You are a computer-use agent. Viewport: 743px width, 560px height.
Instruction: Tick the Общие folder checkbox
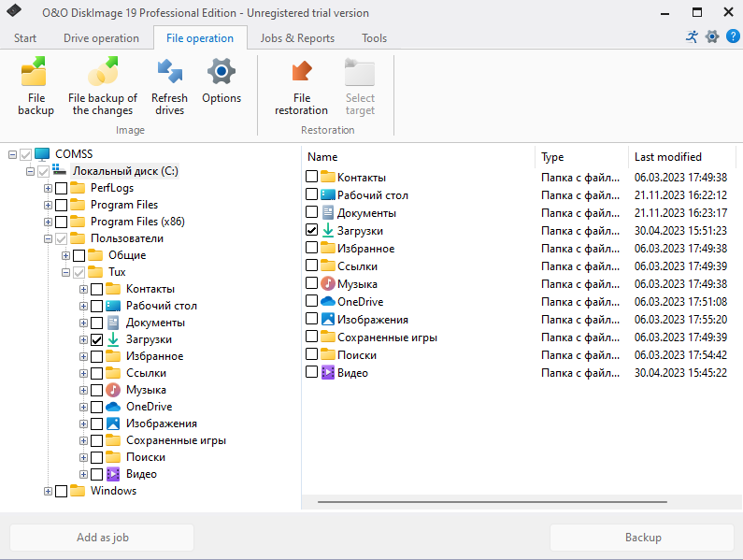[79, 255]
